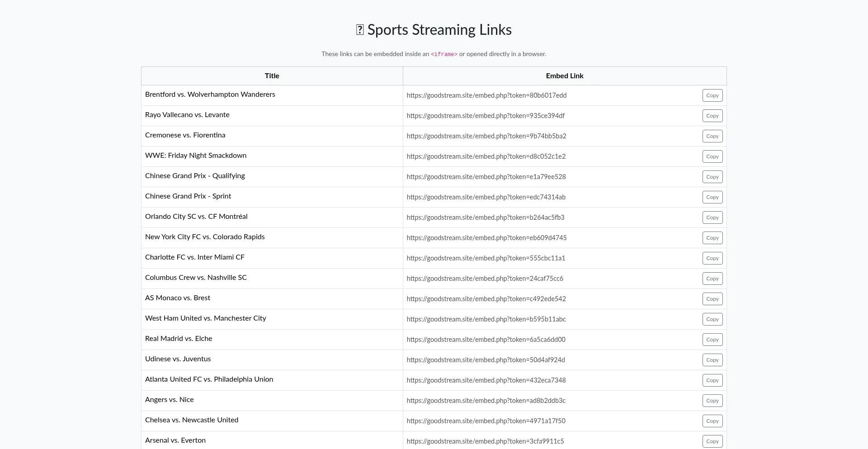This screenshot has width=868, height=449.
Task: Click embed URL with token c492ede542
Action: pos(486,299)
